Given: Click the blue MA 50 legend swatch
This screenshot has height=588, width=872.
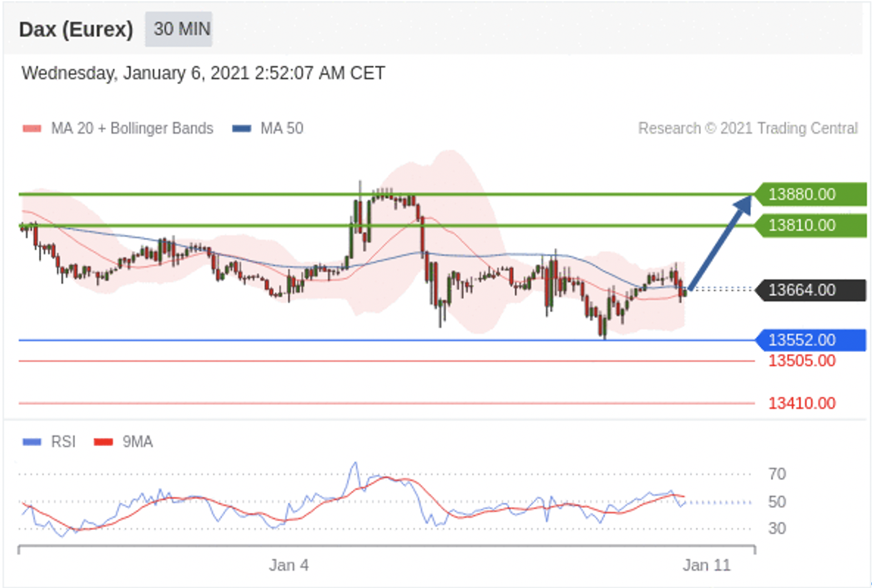Looking at the screenshot, I should click(242, 129).
